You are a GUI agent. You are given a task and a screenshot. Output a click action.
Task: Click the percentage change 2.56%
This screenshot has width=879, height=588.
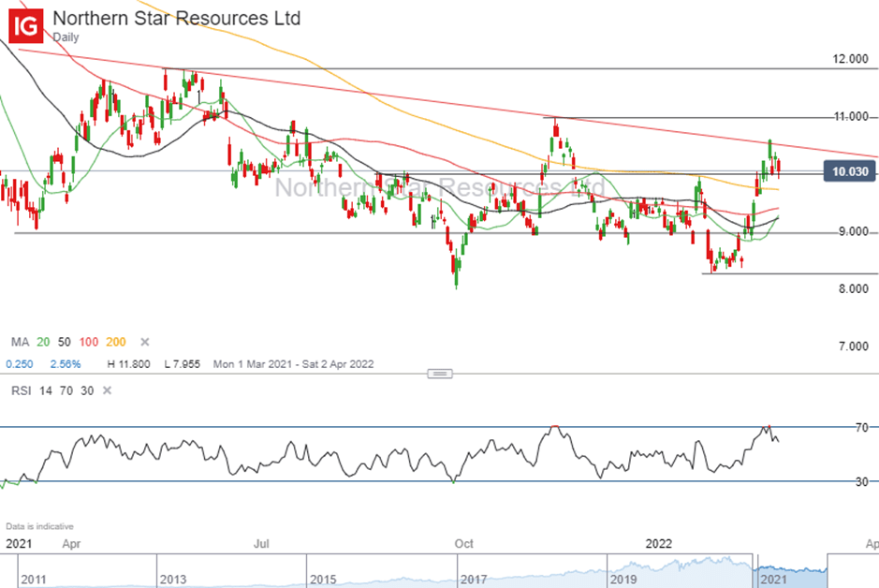click(x=66, y=364)
